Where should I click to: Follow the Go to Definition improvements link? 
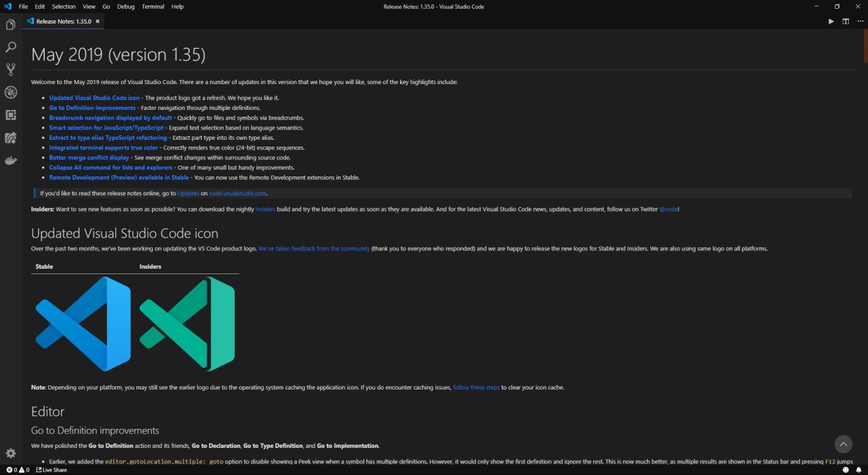point(92,108)
